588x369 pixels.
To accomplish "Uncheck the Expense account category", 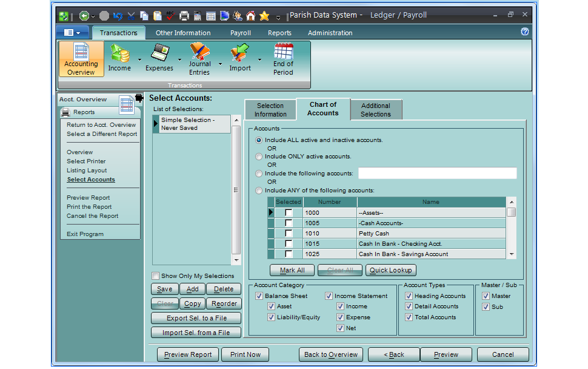I will [x=339, y=317].
